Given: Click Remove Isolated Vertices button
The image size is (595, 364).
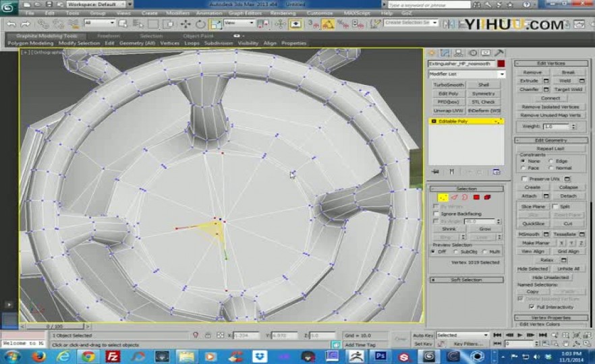Looking at the screenshot, I should (550, 107).
